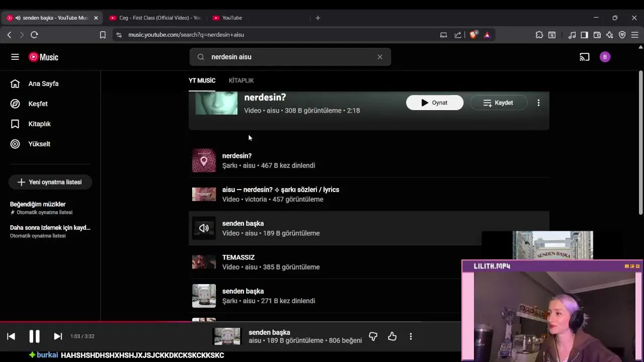The height and width of the screenshot is (362, 644).
Task: Click the search magnifier icon
Action: tap(201, 57)
